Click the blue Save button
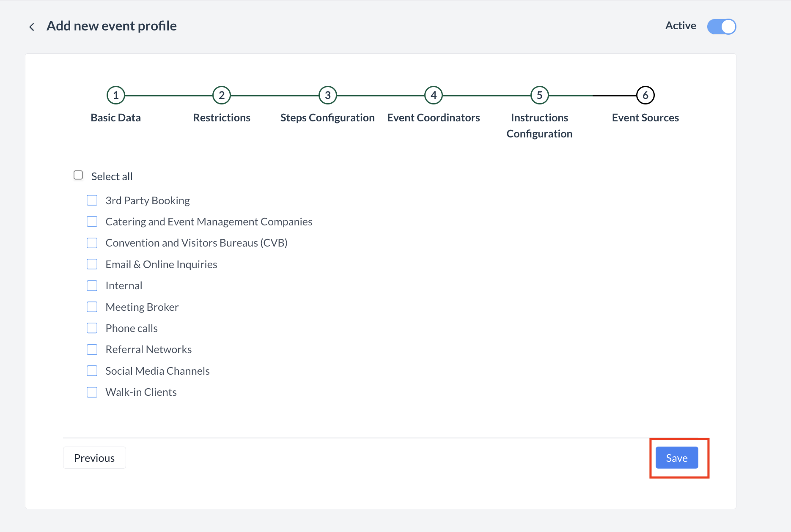 coord(676,458)
